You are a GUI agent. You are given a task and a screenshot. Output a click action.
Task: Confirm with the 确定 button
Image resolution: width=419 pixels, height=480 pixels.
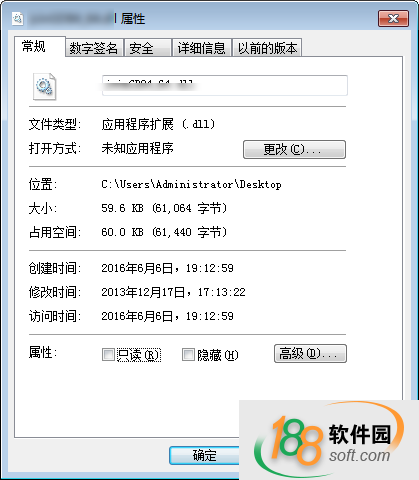[204, 455]
